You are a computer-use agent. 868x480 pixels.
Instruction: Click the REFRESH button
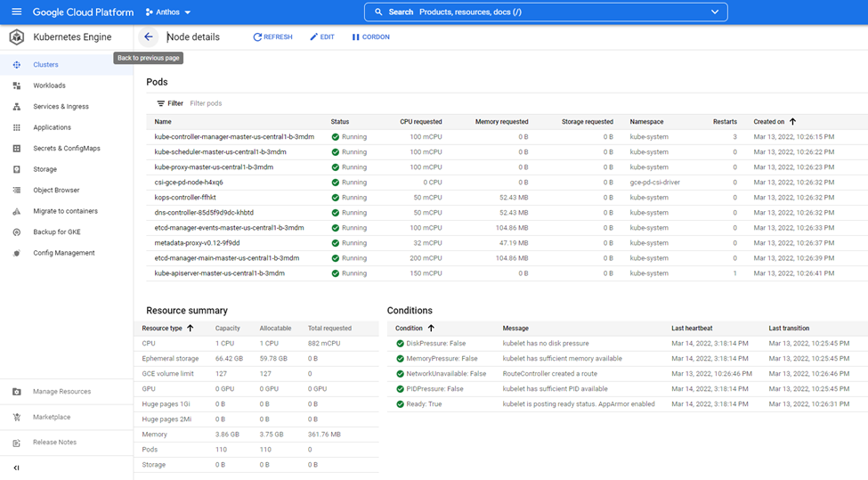[272, 37]
